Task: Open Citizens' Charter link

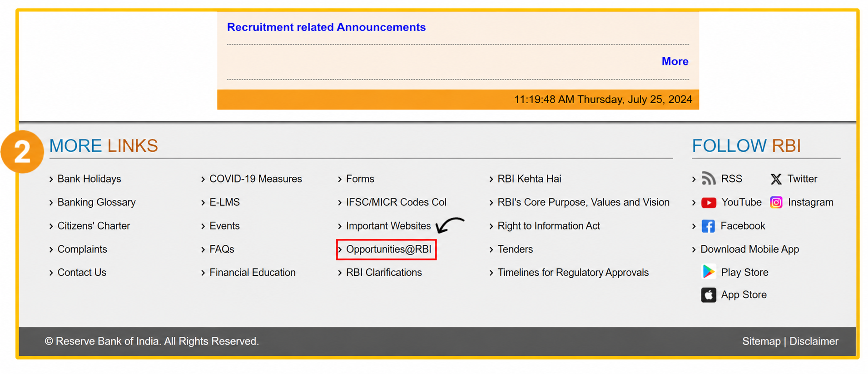Action: tap(94, 226)
